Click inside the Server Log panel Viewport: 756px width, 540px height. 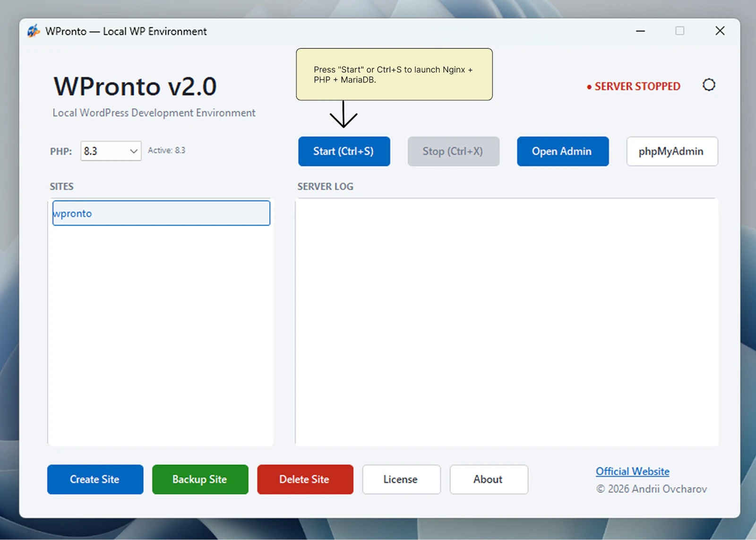(507, 322)
